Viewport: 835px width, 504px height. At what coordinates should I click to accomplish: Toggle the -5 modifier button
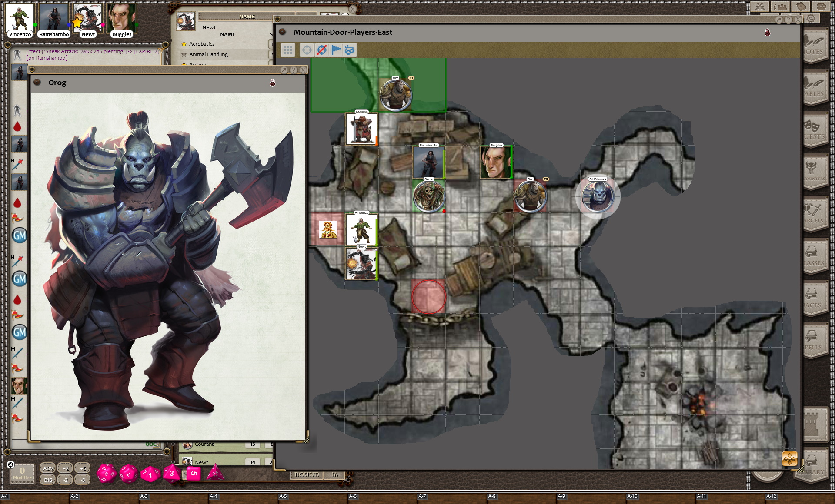(x=83, y=480)
